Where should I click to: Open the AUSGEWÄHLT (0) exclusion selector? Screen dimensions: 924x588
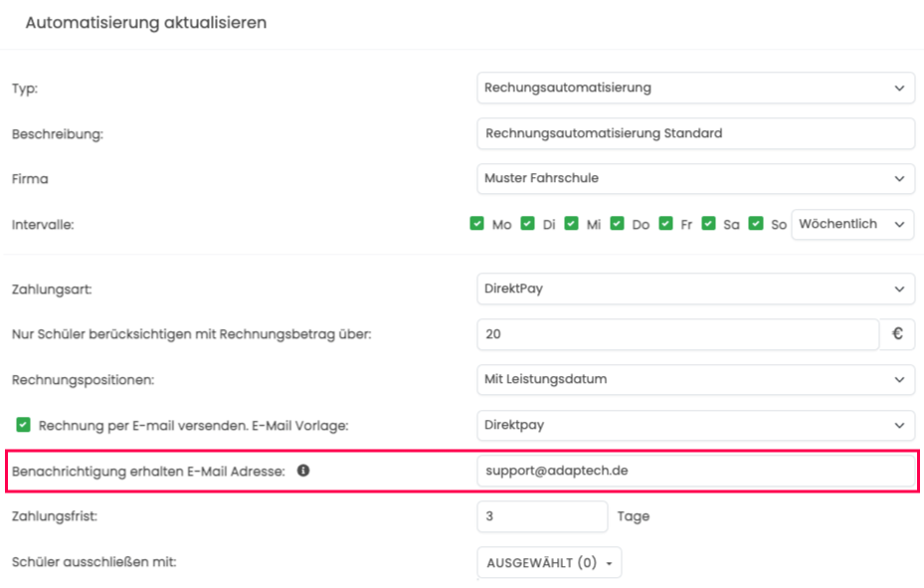pos(549,563)
